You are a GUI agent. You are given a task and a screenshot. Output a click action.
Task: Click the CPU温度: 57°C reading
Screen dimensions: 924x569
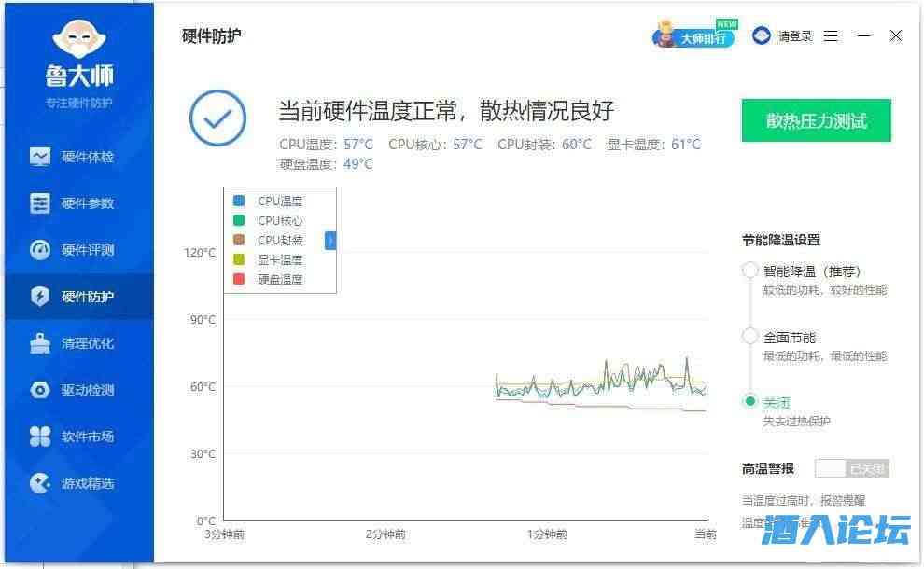[x=326, y=145]
